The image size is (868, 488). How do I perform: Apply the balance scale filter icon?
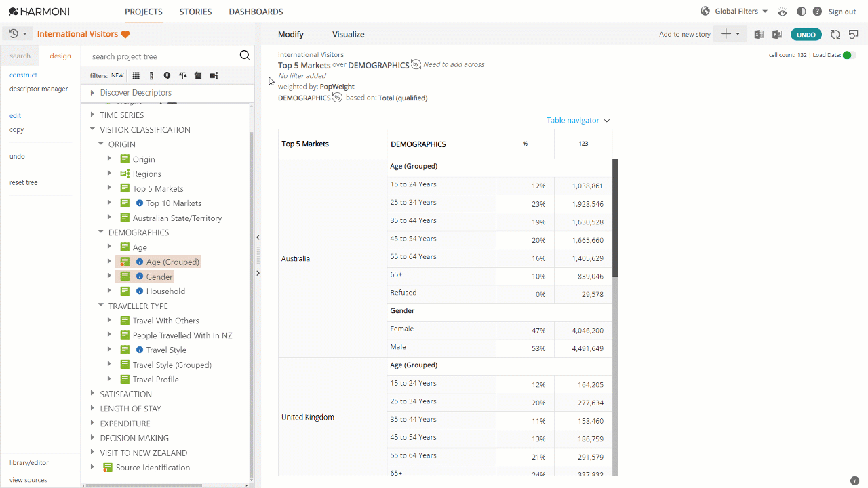click(x=182, y=75)
